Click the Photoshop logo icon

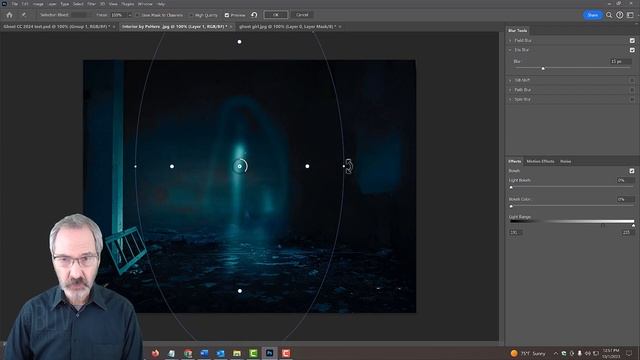[x=4, y=4]
